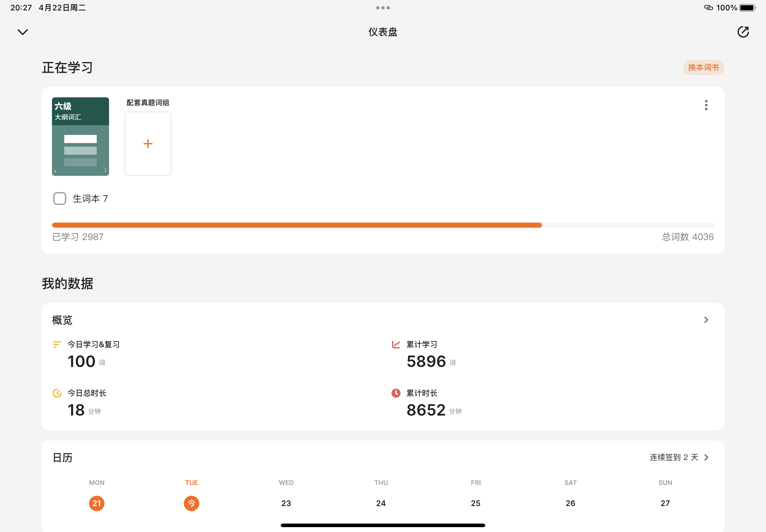Tap the share icon in top right

pyautogui.click(x=743, y=32)
